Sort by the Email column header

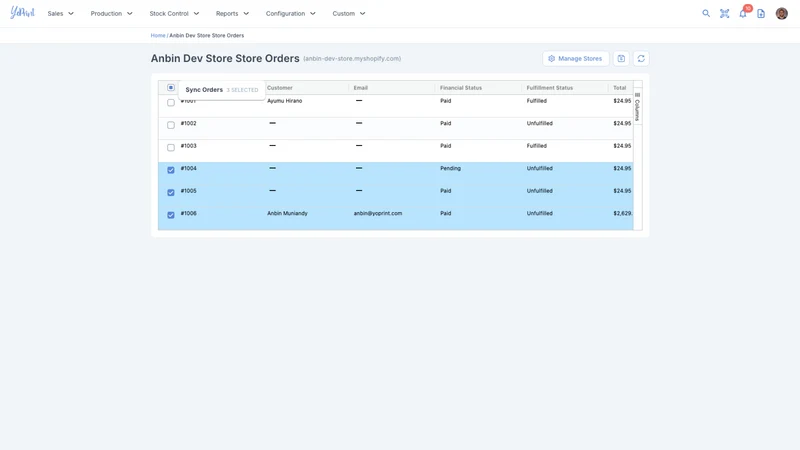361,88
